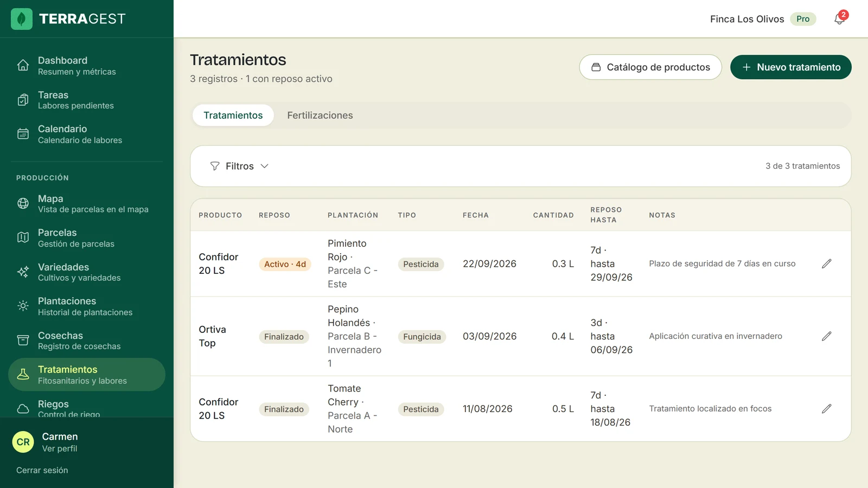
Task: Click the Producto column header
Action: 220,215
